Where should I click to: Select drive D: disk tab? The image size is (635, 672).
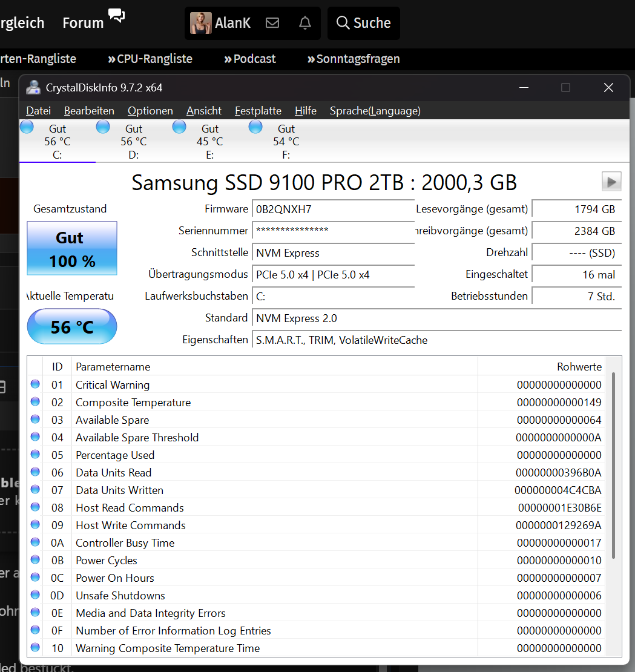[x=134, y=141]
